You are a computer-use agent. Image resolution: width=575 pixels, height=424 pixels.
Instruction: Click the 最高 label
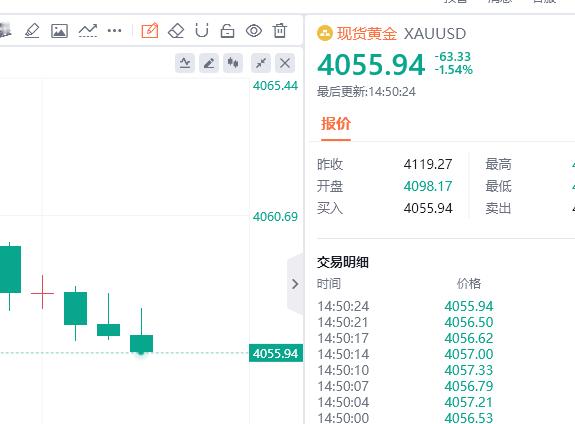pyautogui.click(x=498, y=164)
